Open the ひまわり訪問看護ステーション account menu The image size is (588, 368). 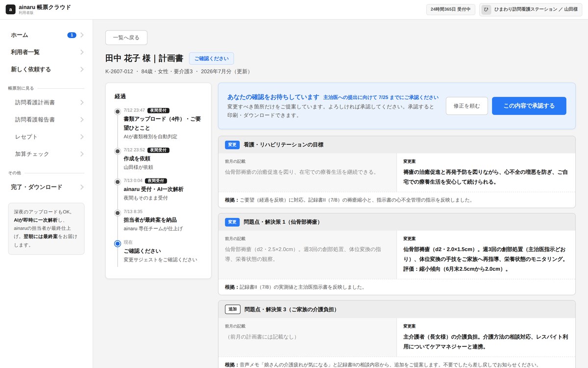click(x=531, y=9)
